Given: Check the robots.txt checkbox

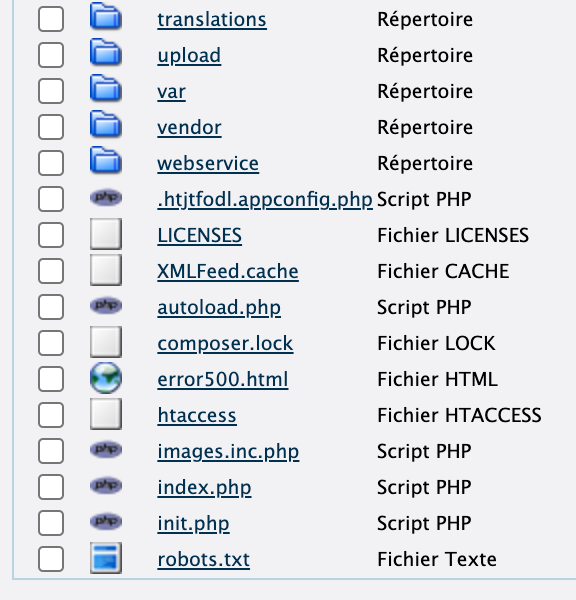Looking at the screenshot, I should (51, 559).
